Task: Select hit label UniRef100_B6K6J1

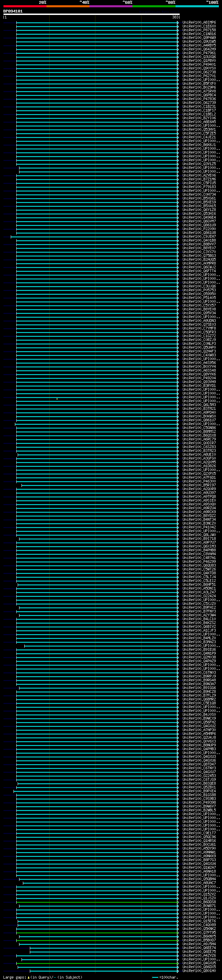Action: 199,145
